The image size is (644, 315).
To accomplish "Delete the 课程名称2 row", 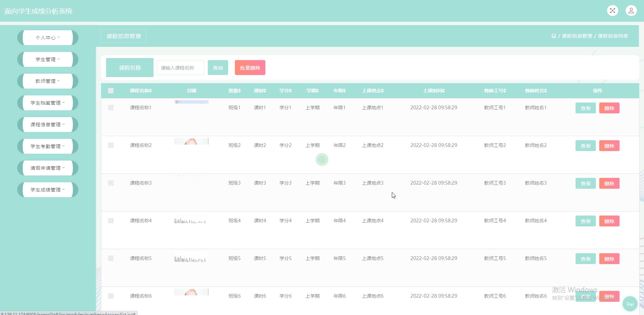I will (609, 146).
